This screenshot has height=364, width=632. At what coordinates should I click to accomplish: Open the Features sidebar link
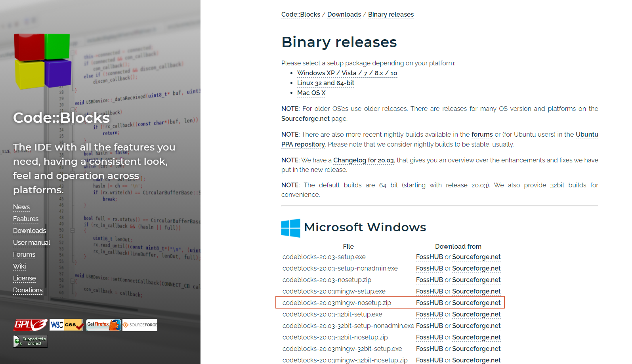(26, 219)
